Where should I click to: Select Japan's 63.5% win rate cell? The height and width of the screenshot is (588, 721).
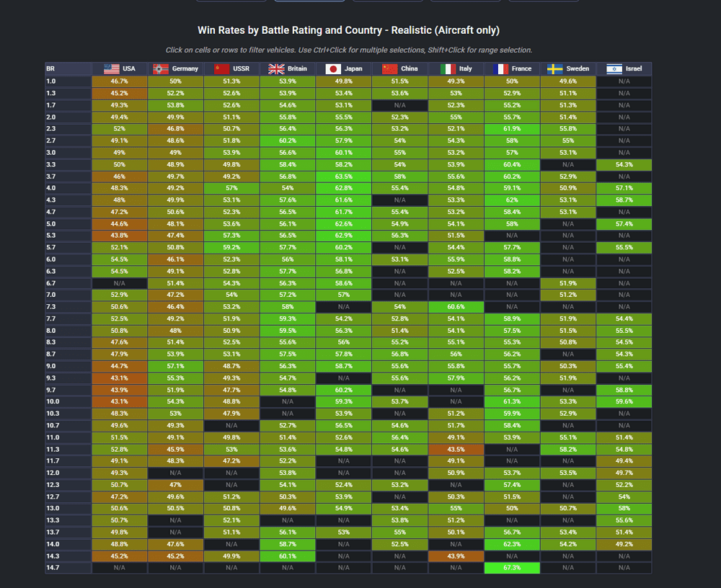pos(343,177)
